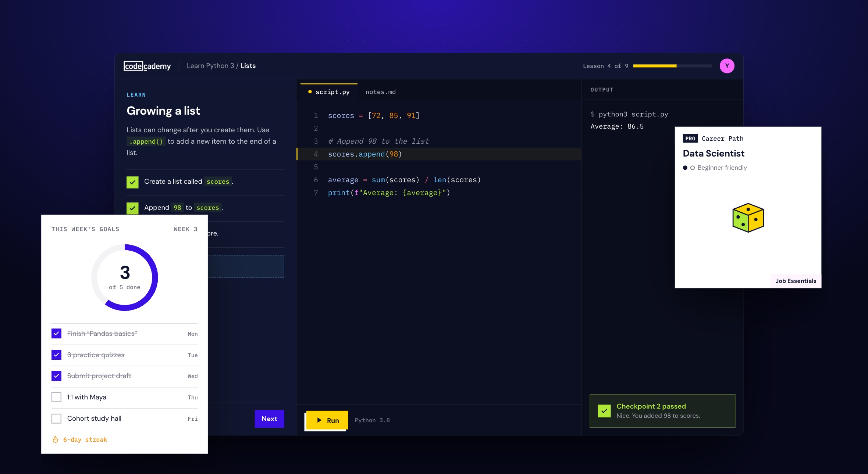Click code line 1 scores list definition
Screen dimensions: 868x474
[374, 116]
